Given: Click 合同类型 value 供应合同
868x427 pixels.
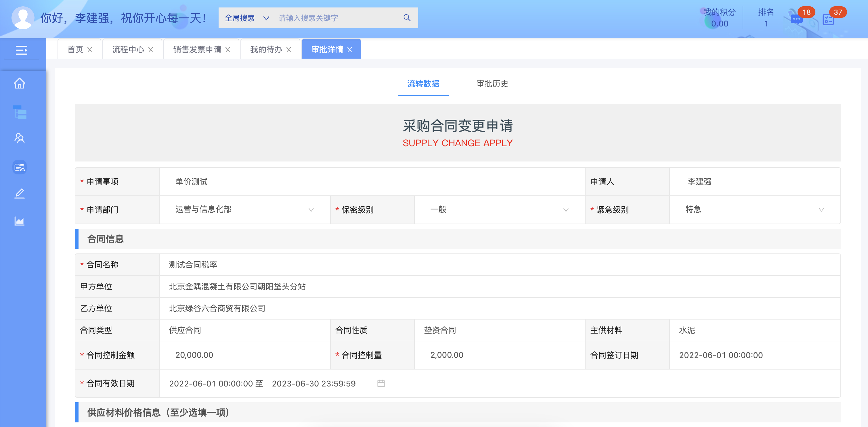Looking at the screenshot, I should (x=185, y=330).
